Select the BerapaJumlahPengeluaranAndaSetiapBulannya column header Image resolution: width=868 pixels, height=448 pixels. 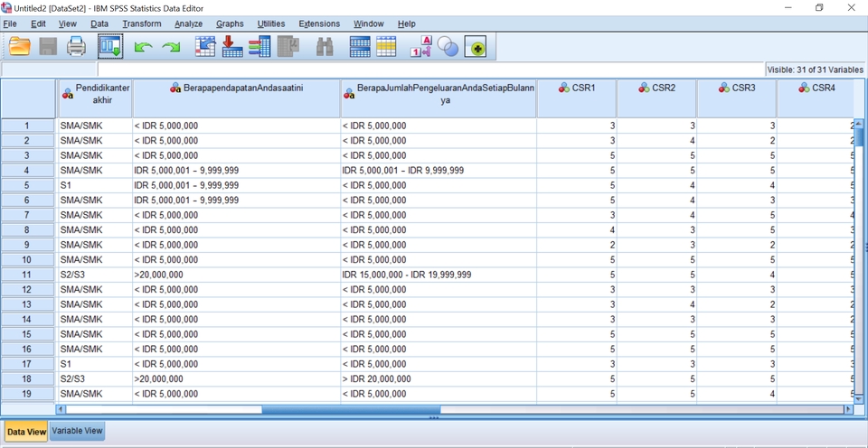point(439,98)
